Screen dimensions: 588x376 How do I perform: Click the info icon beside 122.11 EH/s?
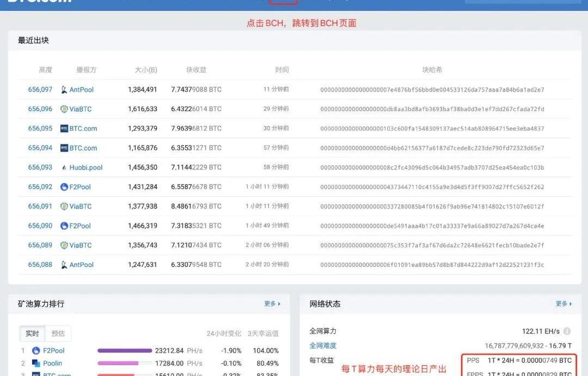click(567, 331)
